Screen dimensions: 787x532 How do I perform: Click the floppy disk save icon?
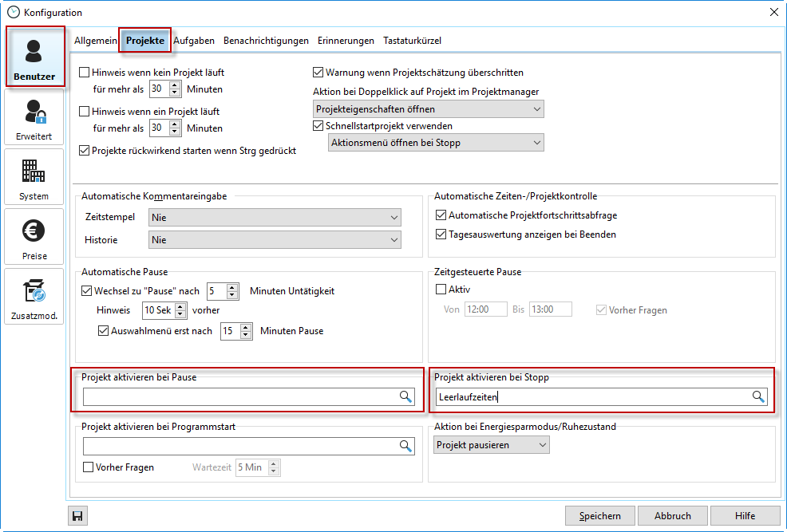click(x=78, y=516)
